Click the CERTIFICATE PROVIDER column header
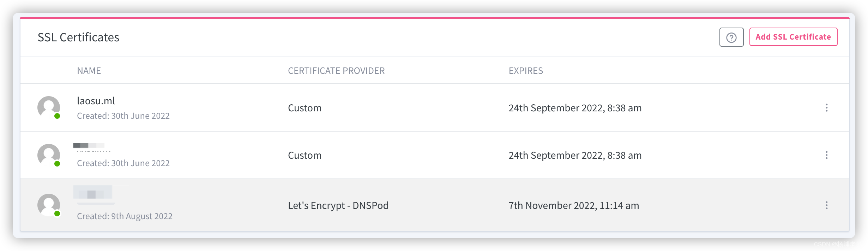 336,70
